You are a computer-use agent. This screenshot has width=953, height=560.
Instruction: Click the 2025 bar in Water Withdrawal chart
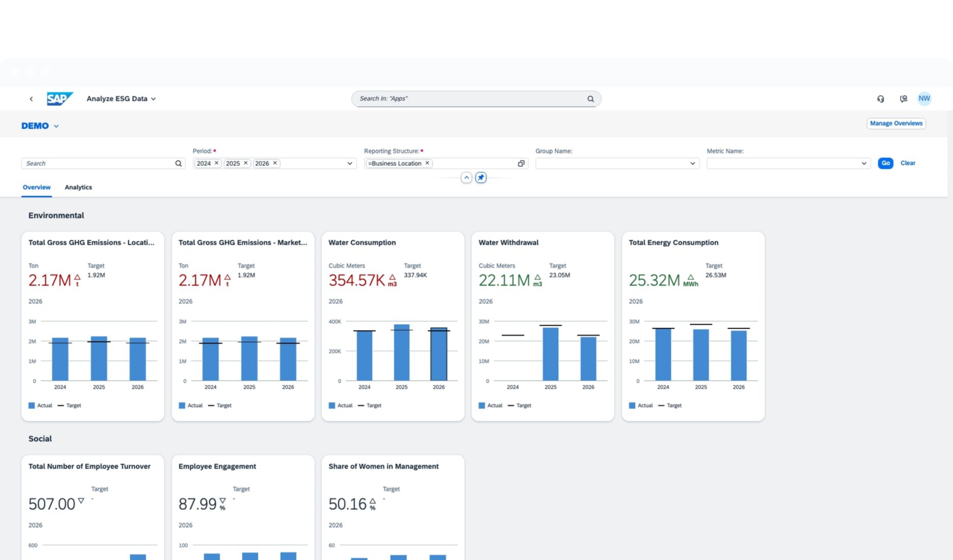(x=550, y=354)
